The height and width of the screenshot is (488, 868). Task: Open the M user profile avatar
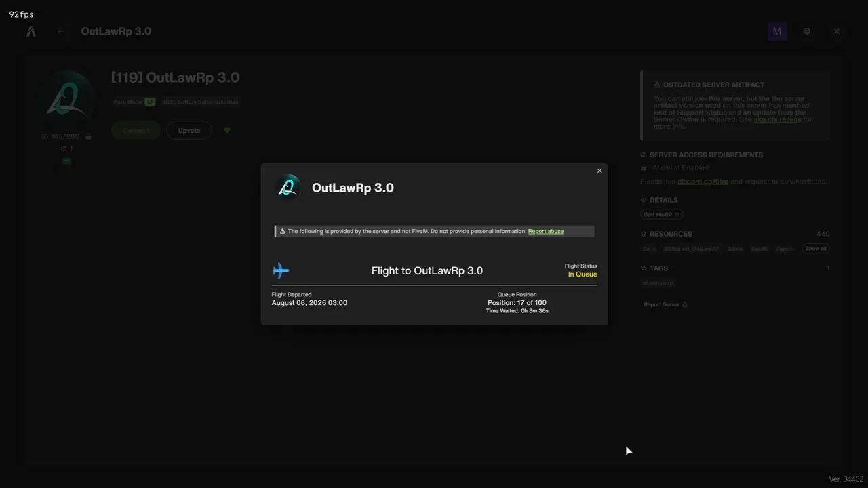tap(777, 31)
